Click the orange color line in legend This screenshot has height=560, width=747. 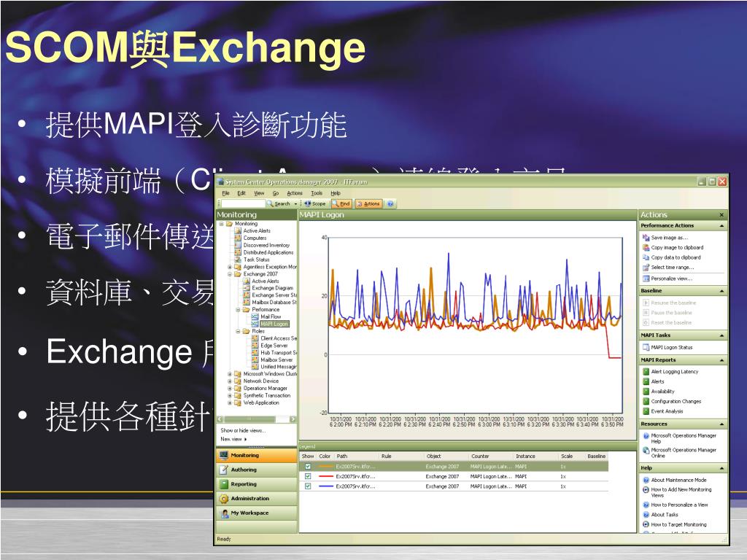tap(325, 467)
